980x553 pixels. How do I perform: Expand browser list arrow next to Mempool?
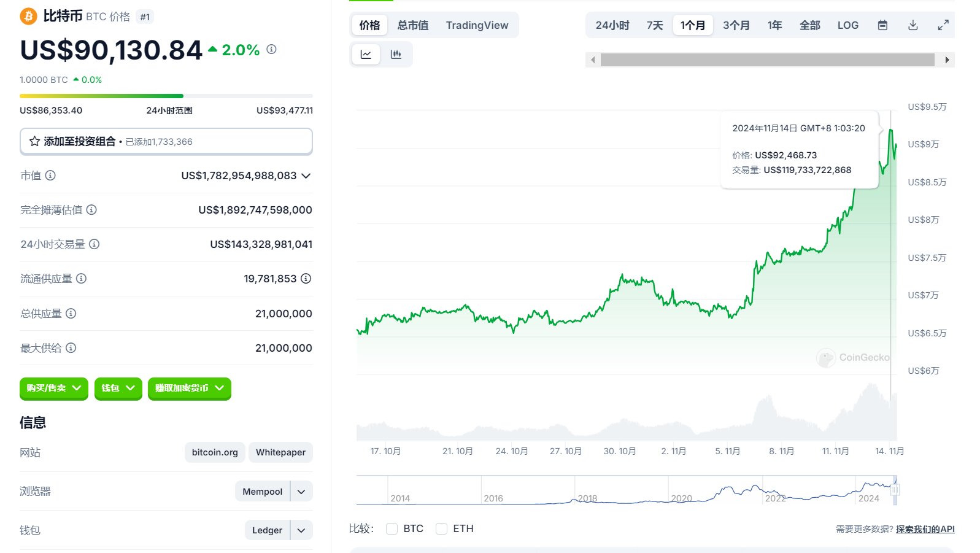pyautogui.click(x=301, y=492)
